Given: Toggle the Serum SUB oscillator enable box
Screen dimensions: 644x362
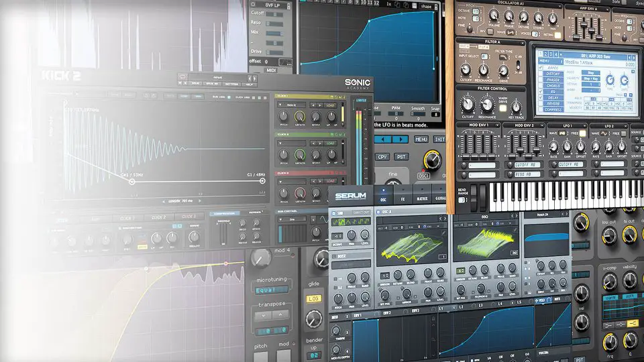Looking at the screenshot, I should (x=333, y=213).
